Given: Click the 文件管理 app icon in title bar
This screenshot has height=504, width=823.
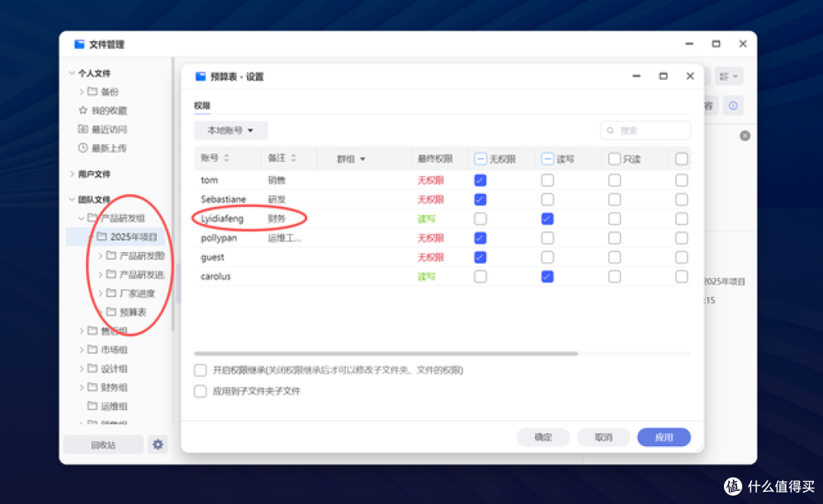Looking at the screenshot, I should click(x=79, y=44).
